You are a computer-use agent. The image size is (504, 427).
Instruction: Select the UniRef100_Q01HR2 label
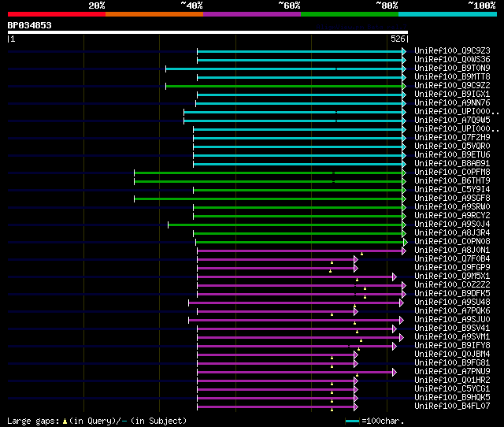(452, 381)
